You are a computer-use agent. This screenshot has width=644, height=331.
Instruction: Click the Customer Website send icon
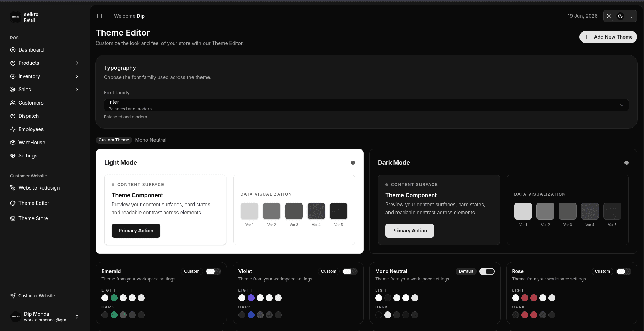click(x=13, y=296)
